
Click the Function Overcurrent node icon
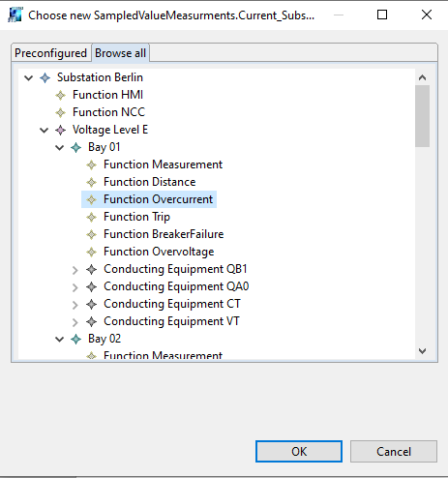(91, 199)
